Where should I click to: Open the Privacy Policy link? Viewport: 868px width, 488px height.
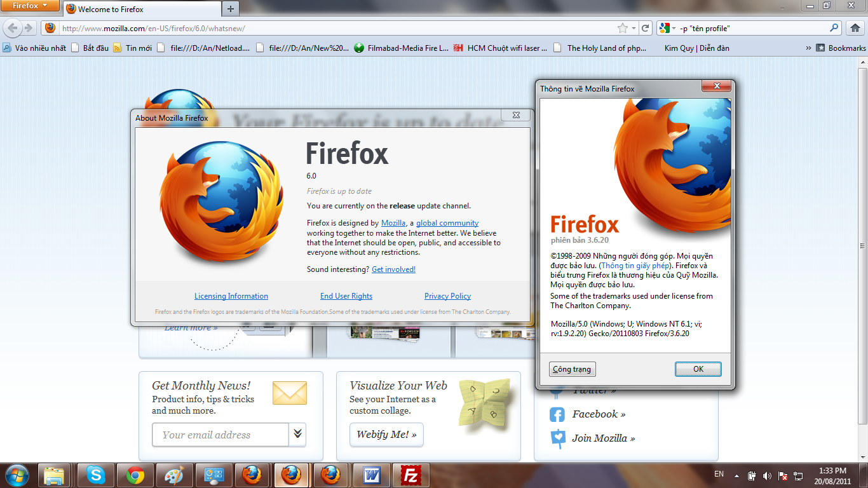click(x=448, y=296)
